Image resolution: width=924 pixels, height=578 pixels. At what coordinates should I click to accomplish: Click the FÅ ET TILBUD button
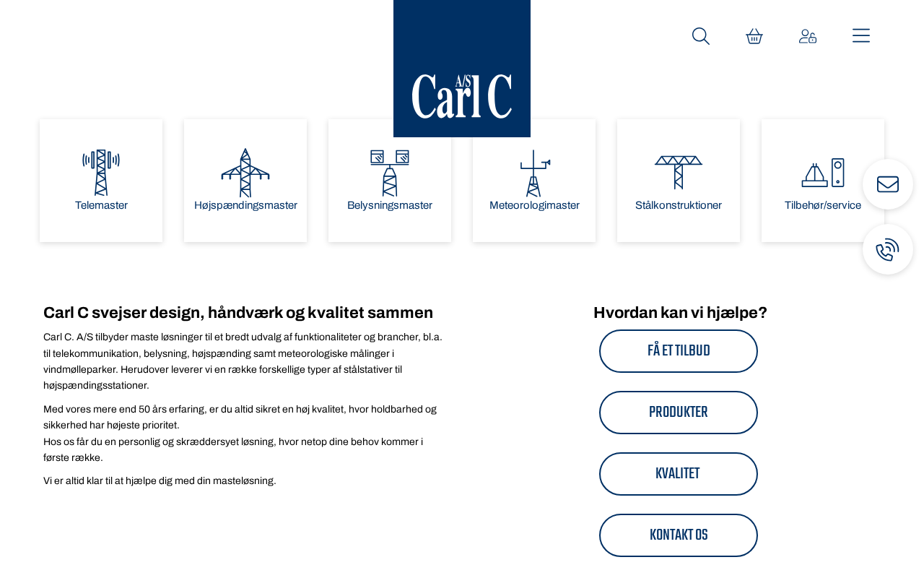point(679,351)
